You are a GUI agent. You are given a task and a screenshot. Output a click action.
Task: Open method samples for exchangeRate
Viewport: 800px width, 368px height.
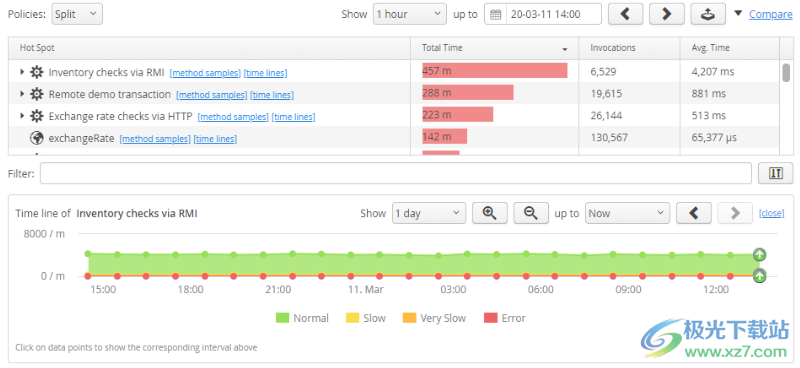pos(155,139)
